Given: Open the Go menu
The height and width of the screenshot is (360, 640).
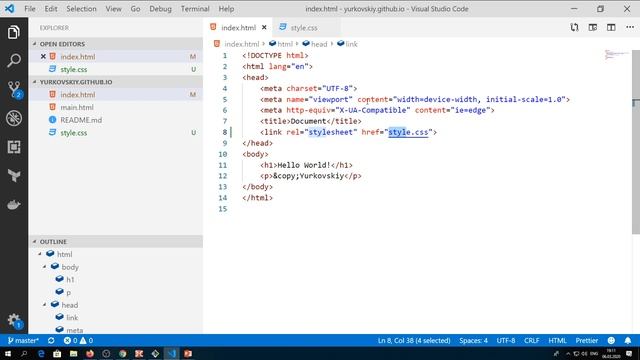Looking at the screenshot, I should click(x=136, y=9).
